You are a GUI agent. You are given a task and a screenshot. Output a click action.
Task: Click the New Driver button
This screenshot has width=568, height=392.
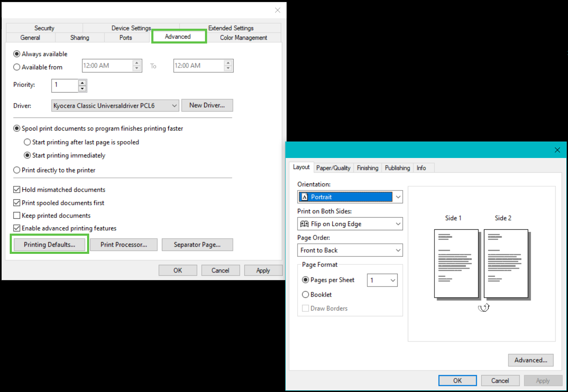point(207,105)
